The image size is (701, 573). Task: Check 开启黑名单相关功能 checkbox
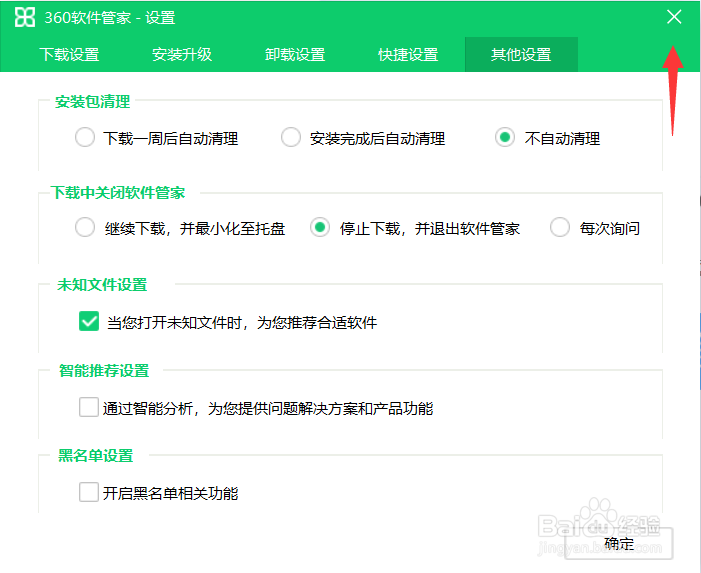click(89, 492)
